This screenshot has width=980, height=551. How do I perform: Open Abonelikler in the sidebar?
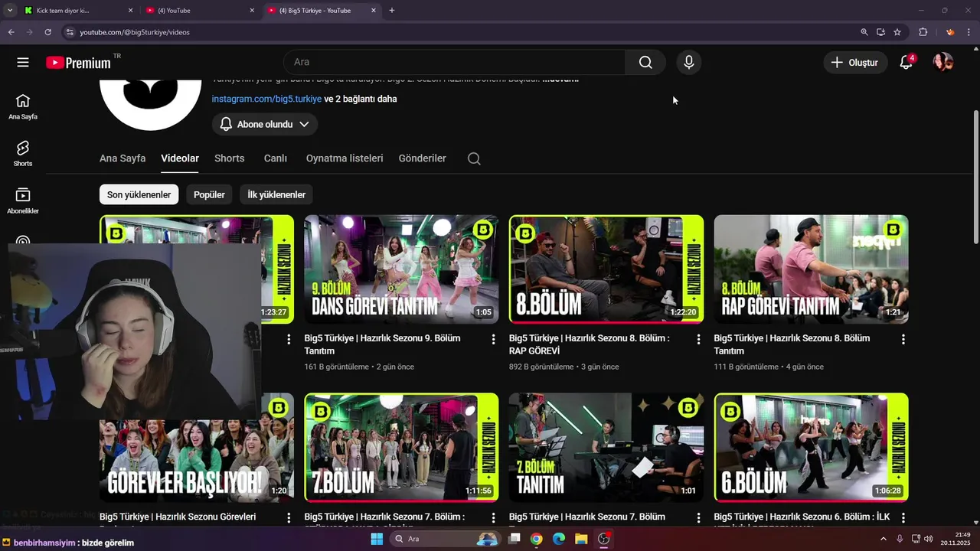[23, 201]
